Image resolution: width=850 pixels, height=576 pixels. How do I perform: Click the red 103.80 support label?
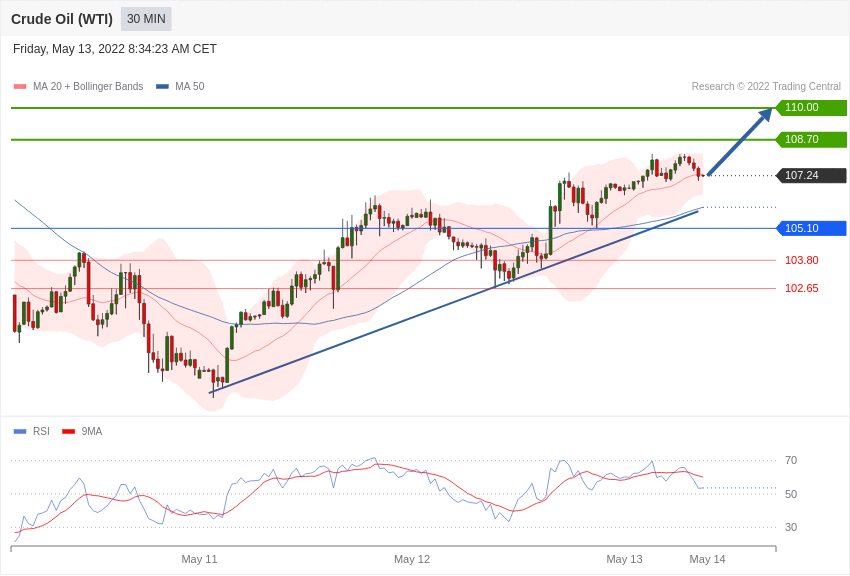[x=801, y=260]
